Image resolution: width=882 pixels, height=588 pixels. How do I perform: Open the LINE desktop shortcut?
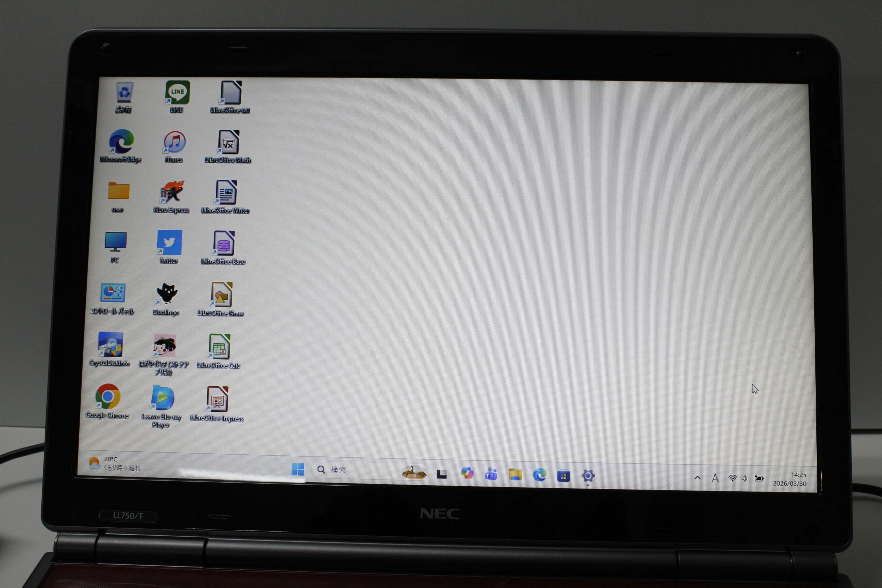(x=177, y=93)
